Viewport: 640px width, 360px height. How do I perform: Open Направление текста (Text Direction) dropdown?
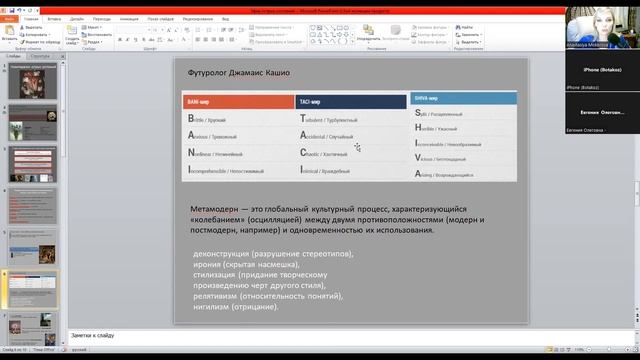tap(272, 27)
